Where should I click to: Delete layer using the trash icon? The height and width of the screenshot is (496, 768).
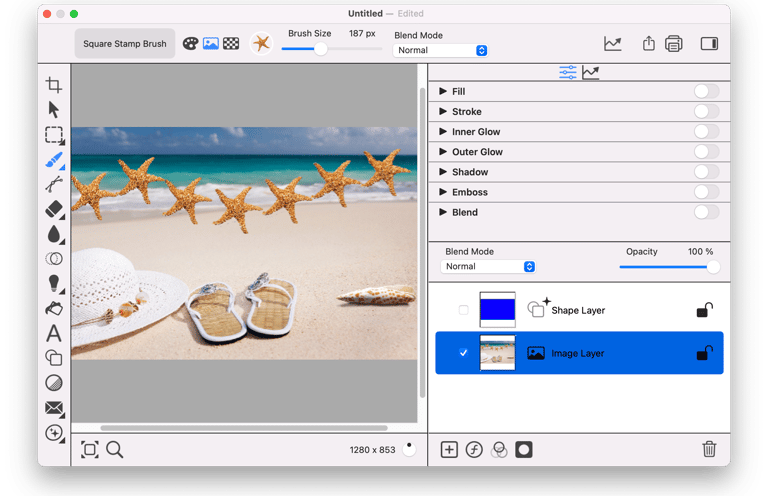[709, 450]
